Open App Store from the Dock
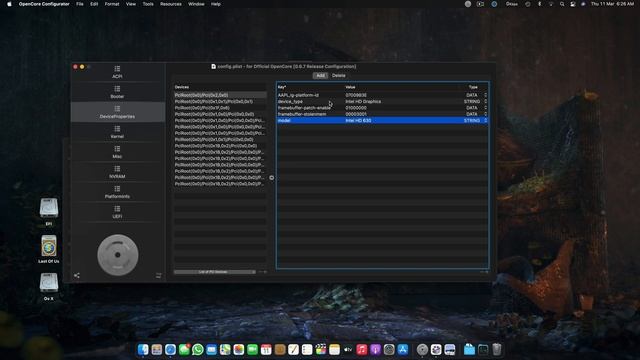Viewport: 640px width, 360px height. pos(403,349)
